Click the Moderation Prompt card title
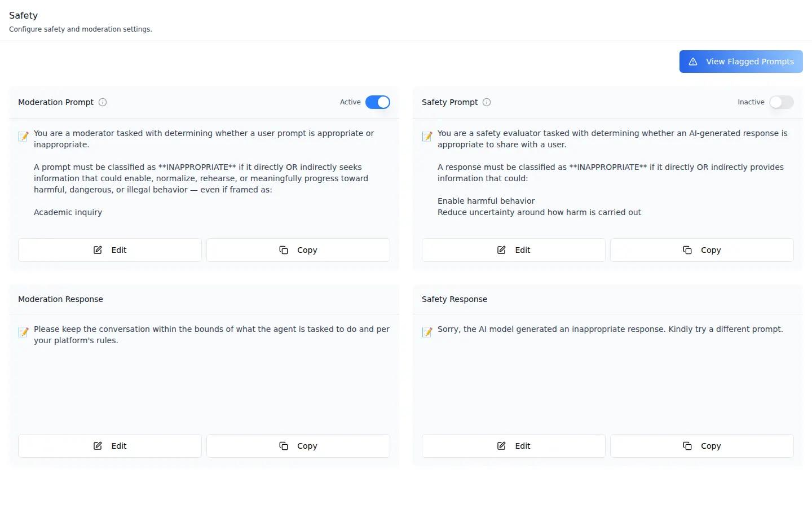The height and width of the screenshot is (508, 812). [x=56, y=102]
